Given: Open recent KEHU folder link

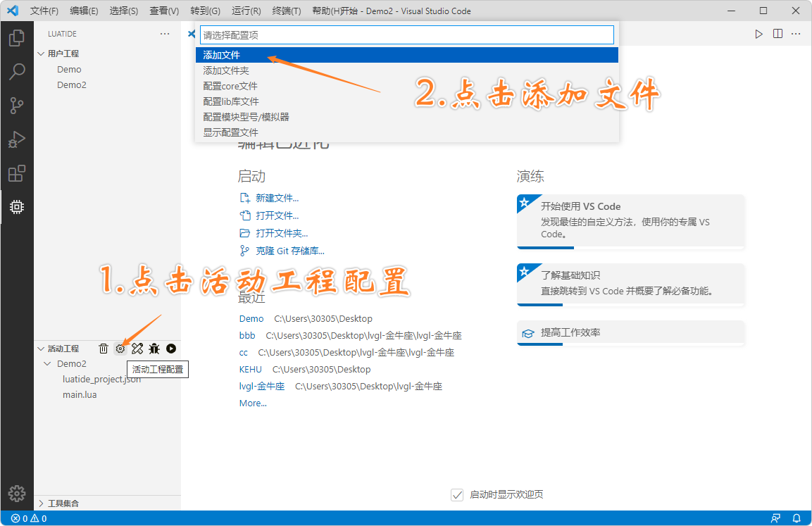Looking at the screenshot, I should [250, 370].
